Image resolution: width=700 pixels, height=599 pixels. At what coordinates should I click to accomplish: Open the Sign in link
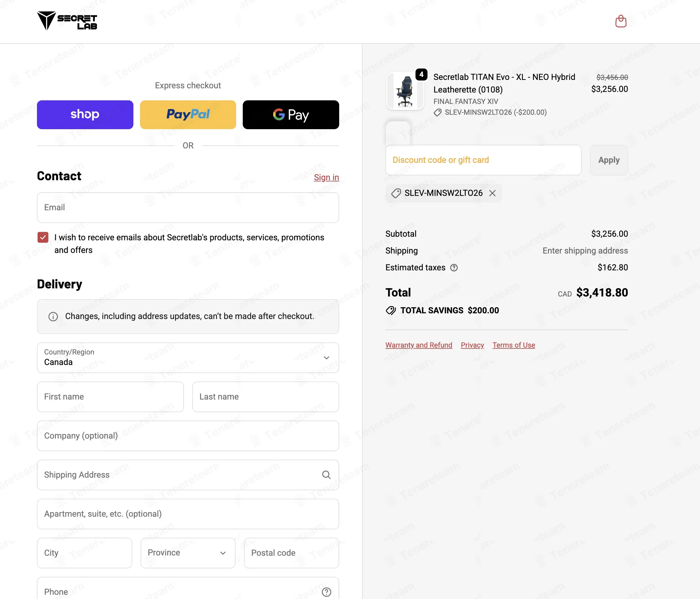[x=326, y=177]
